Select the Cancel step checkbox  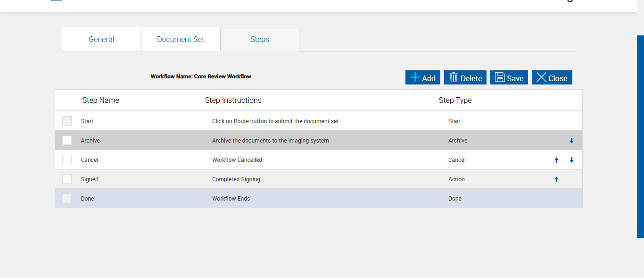click(x=67, y=160)
